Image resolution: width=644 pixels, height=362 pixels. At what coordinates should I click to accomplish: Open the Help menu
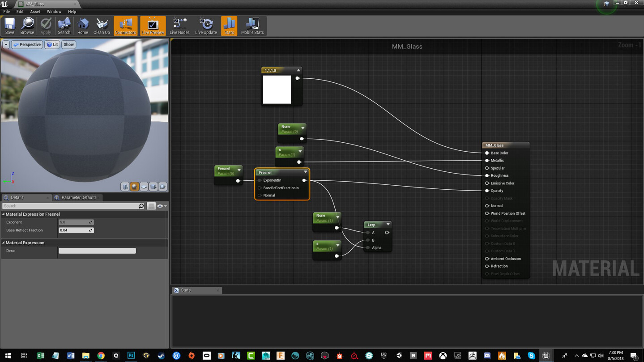(x=72, y=12)
